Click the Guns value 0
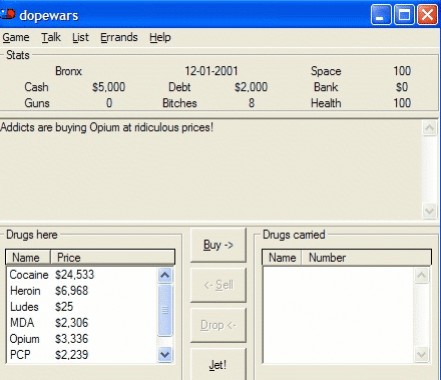This screenshot has width=441, height=380. [109, 103]
